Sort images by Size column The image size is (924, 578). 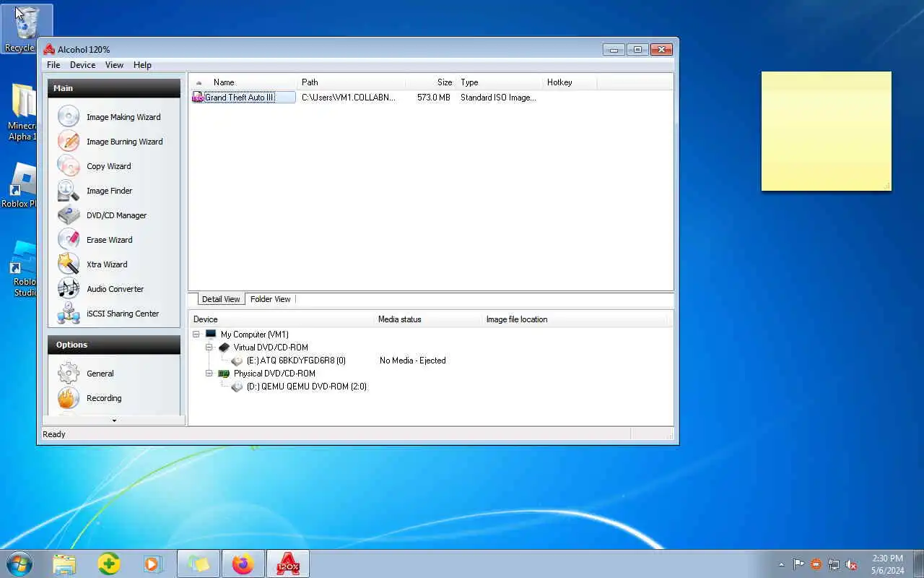coord(430,82)
